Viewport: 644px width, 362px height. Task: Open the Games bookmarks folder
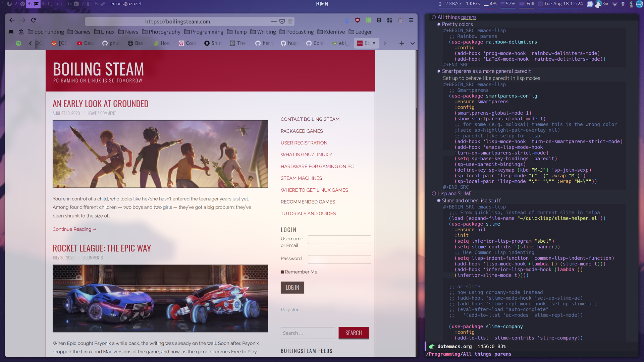[79, 32]
